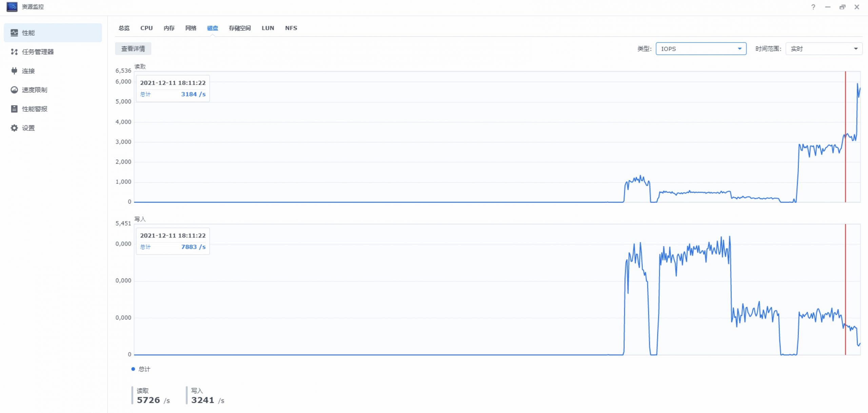Open 任务管理器 in the sidebar
The height and width of the screenshot is (413, 868).
coord(53,52)
